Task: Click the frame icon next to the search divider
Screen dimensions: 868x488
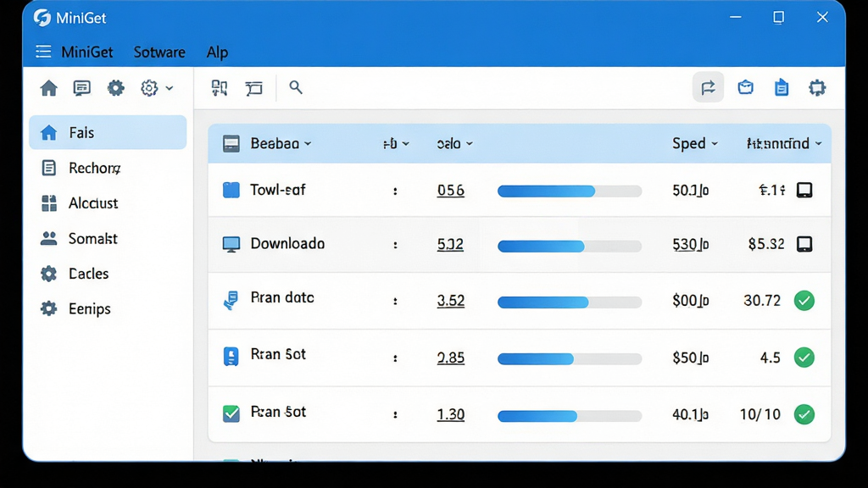Action: click(254, 88)
